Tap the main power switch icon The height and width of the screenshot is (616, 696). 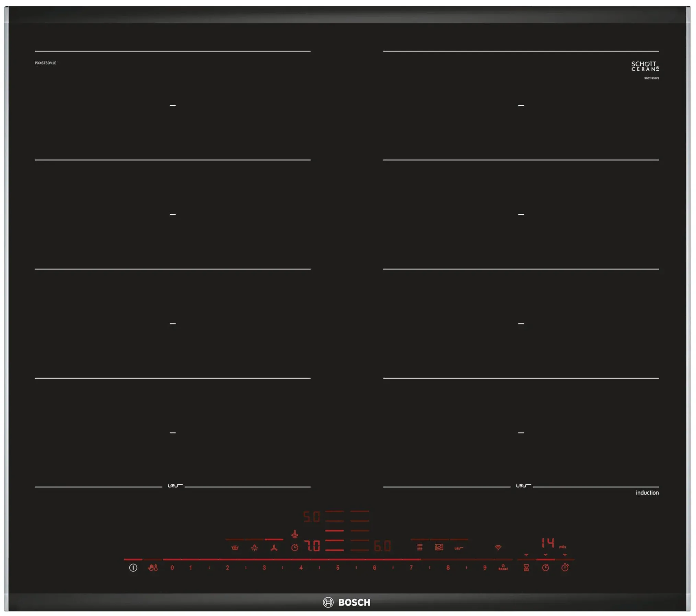[133, 568]
